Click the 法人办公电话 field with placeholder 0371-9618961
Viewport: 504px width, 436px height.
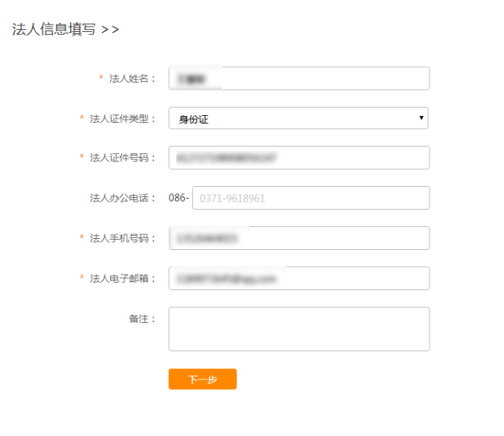pos(310,198)
